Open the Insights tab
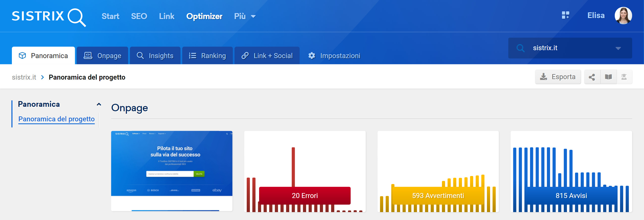Screen dimensions: 644x220 click(155, 56)
